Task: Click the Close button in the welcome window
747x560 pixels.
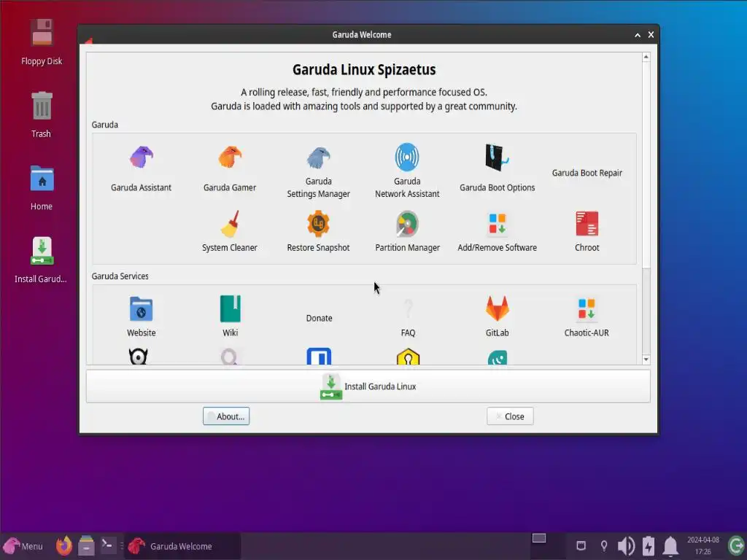Action: [510, 416]
